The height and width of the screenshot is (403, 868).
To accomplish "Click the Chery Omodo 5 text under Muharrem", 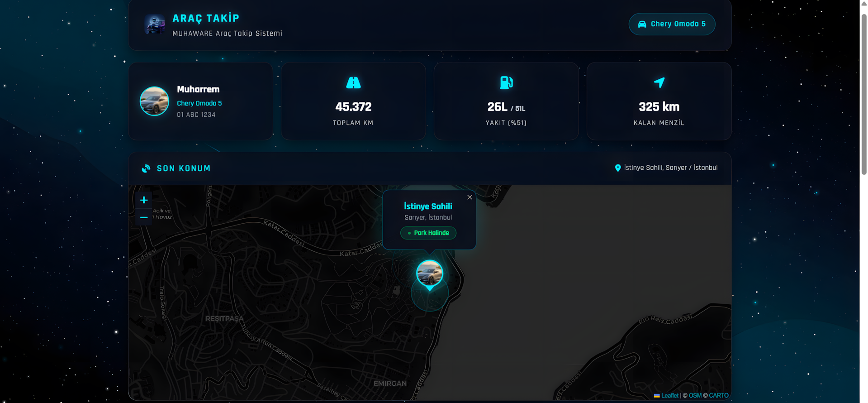I will (199, 103).
